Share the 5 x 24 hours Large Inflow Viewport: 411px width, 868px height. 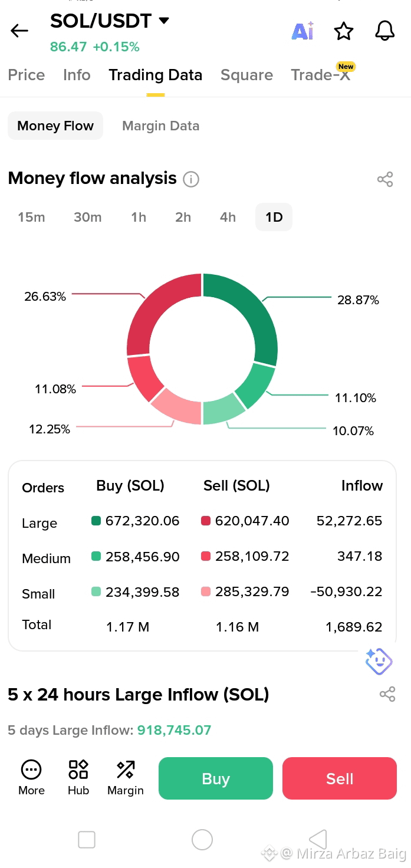387,694
